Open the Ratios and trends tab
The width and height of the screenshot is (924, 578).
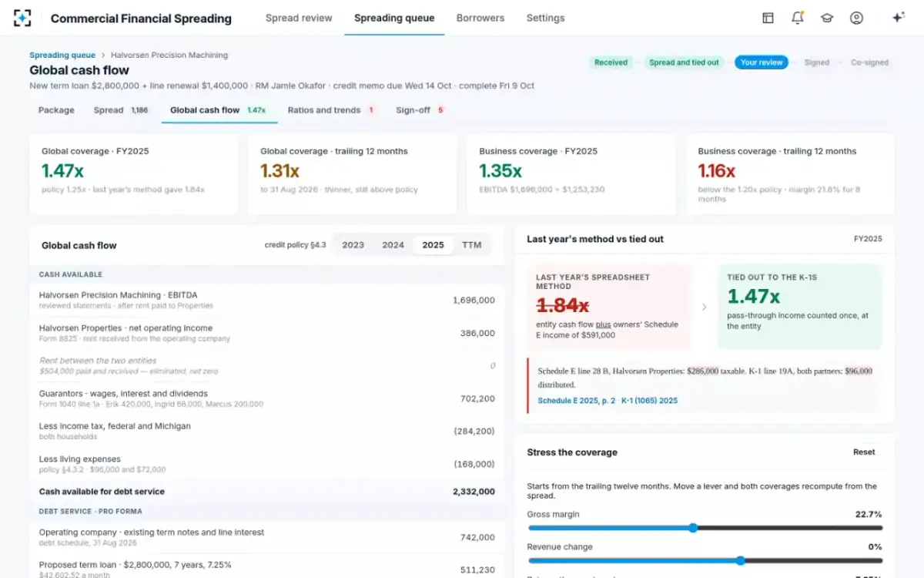coord(331,110)
